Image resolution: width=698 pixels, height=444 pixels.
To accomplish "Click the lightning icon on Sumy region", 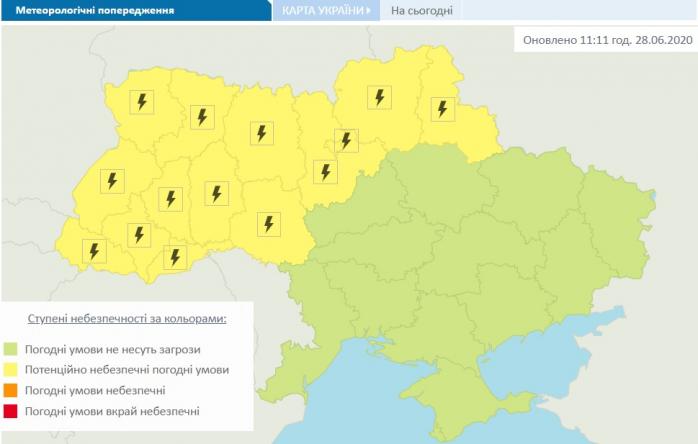I will [440, 107].
